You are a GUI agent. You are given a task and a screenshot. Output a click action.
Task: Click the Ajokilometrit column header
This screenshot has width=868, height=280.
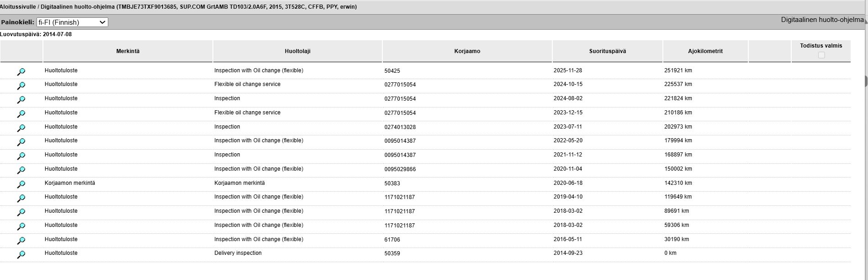(x=705, y=51)
